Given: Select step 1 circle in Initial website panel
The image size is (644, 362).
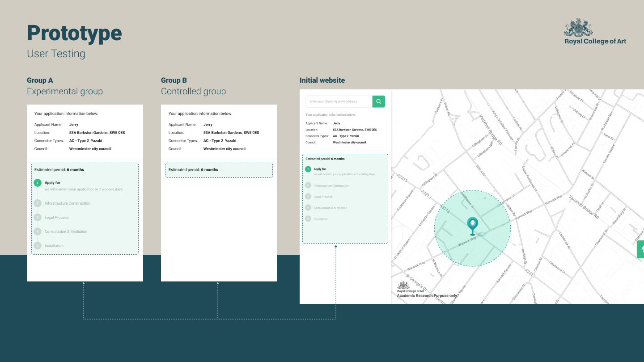Looking at the screenshot, I should pyautogui.click(x=308, y=169).
